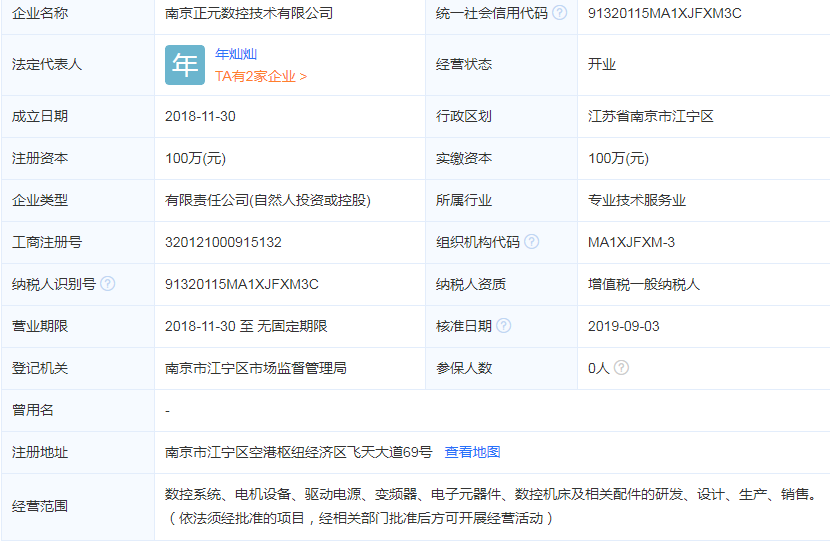Image resolution: width=830 pixels, height=541 pixels.
Task: Select 江苏省南京市江宁区 value
Action: coord(651,116)
